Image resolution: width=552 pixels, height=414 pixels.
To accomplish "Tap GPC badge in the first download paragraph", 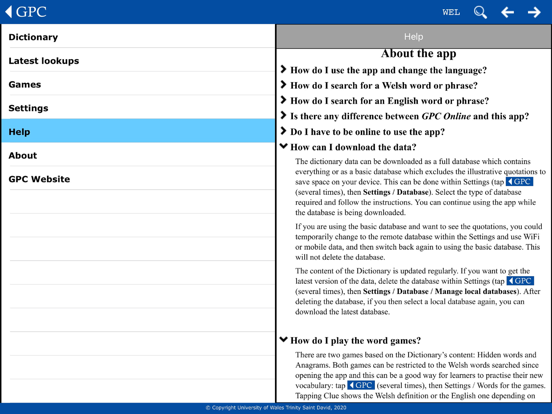I will point(519,182).
